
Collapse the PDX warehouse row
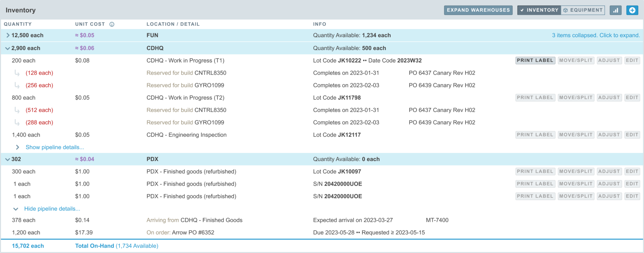[x=8, y=160]
